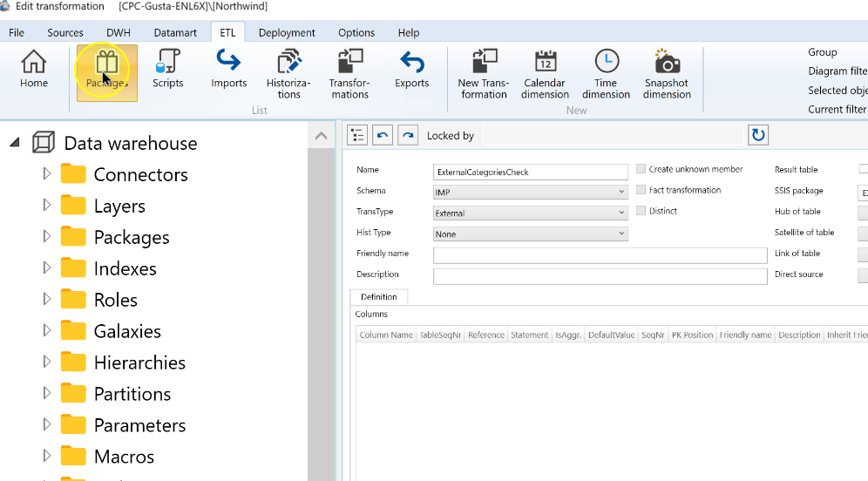Click the Galaxies folder icon

(73, 330)
